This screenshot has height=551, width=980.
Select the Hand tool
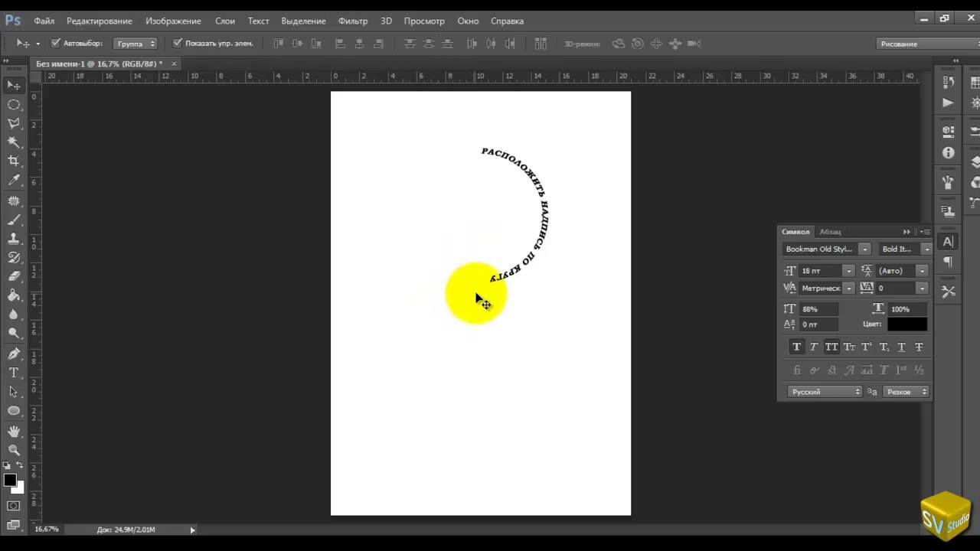[14, 432]
